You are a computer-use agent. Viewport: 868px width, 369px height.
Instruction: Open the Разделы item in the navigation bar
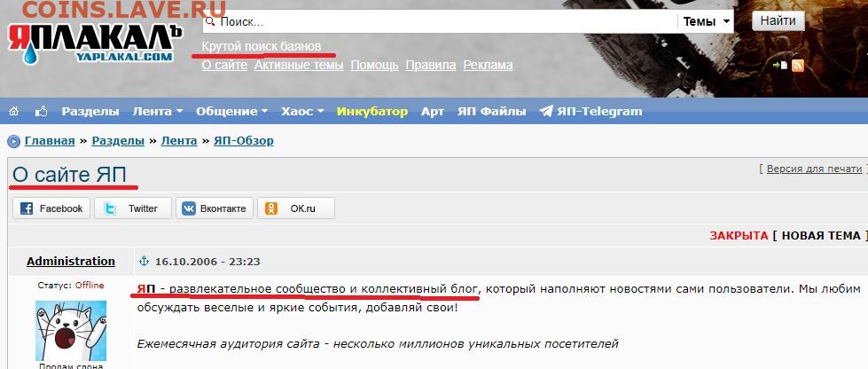[x=90, y=112]
